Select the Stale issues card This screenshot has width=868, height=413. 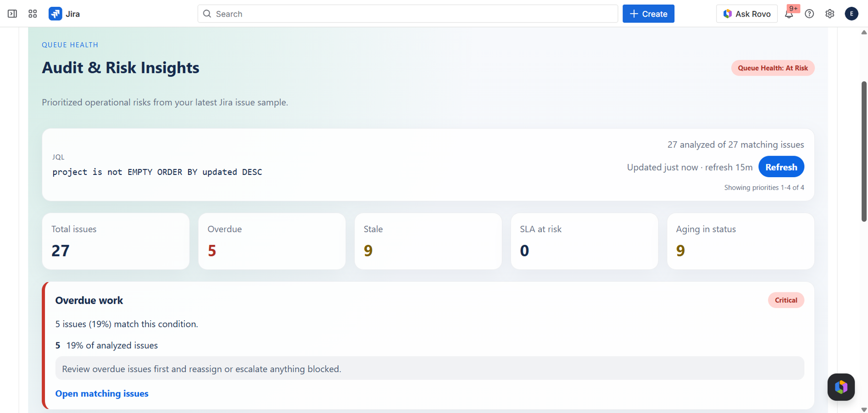coord(428,241)
